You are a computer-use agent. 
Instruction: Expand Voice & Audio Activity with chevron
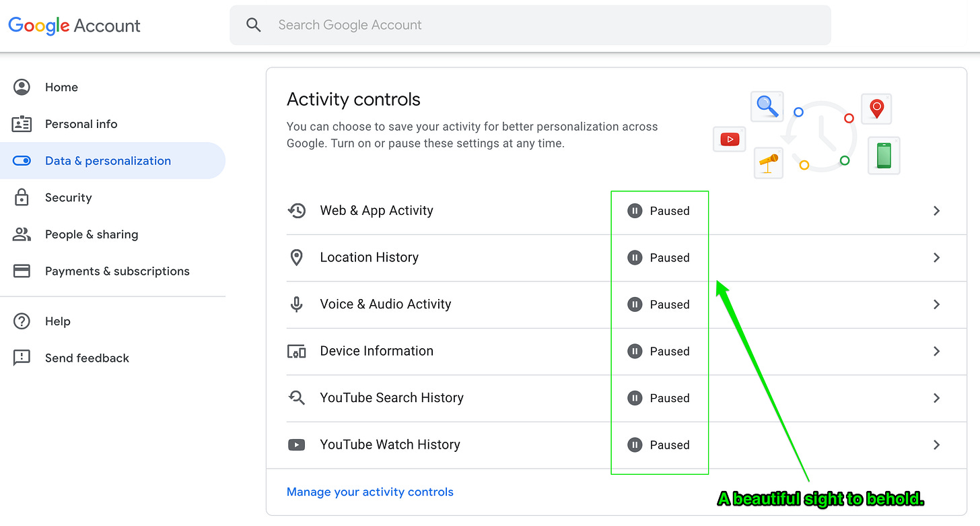936,304
